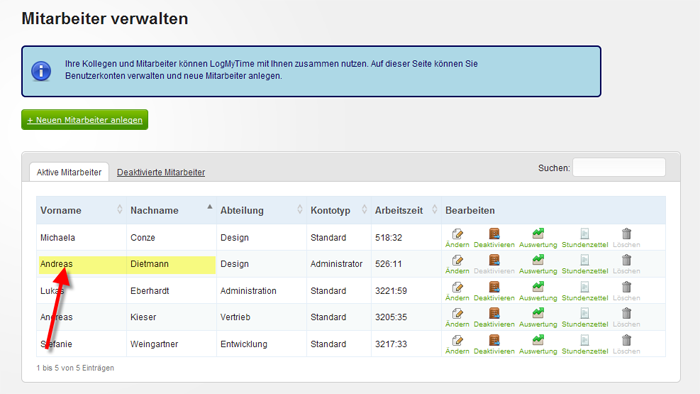Click working time 3221:59
The height and width of the screenshot is (394, 700).
(391, 290)
